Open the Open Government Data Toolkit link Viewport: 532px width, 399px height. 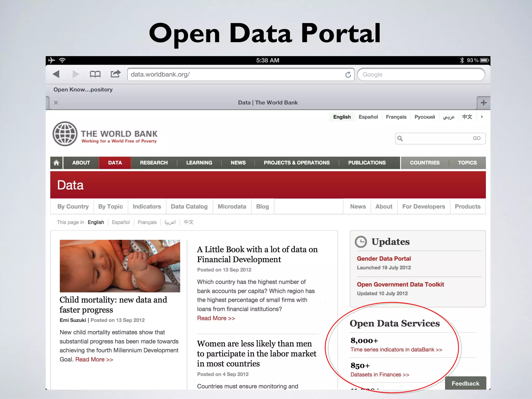pos(400,284)
